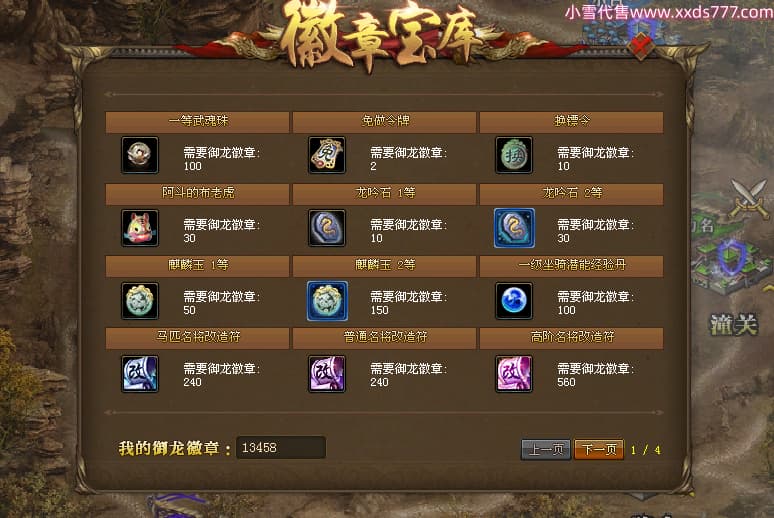This screenshot has height=518, width=774.
Task: Click the 上一页 previous page button
Action: 546,449
